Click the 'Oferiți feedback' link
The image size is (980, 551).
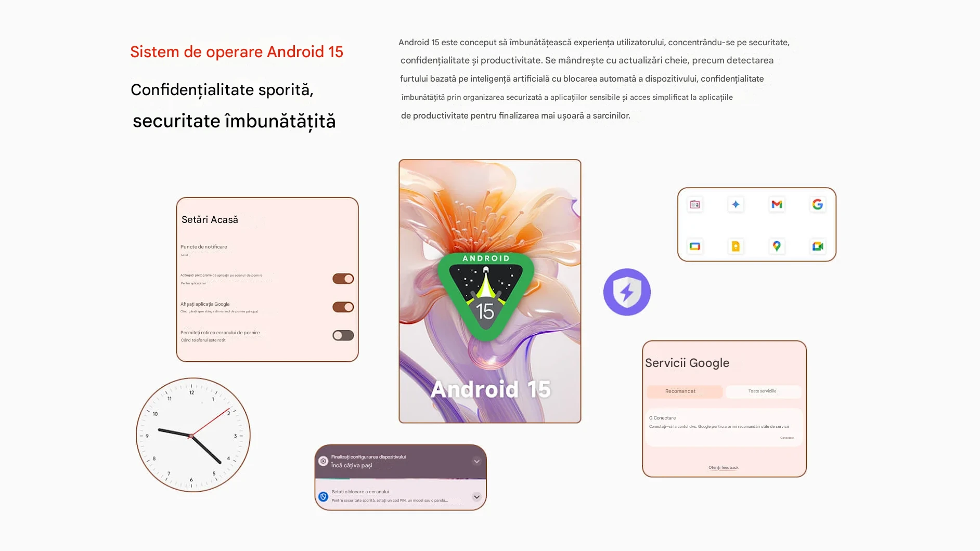tap(724, 467)
